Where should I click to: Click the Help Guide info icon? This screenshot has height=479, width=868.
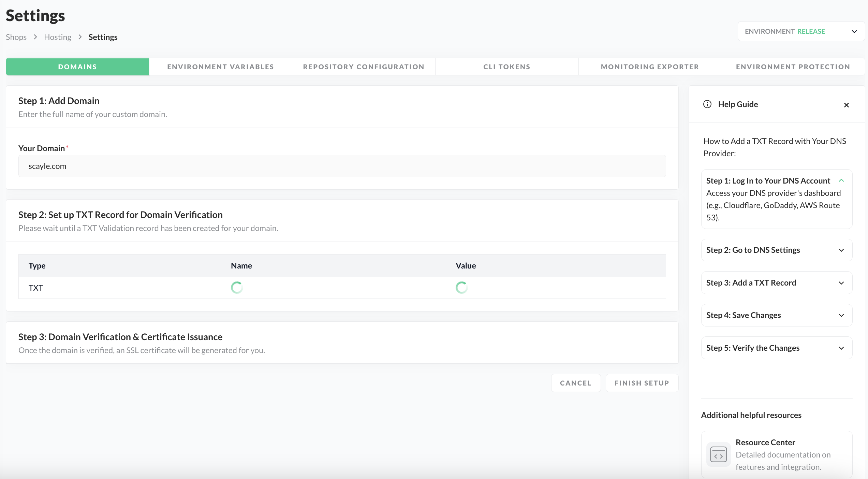707,104
